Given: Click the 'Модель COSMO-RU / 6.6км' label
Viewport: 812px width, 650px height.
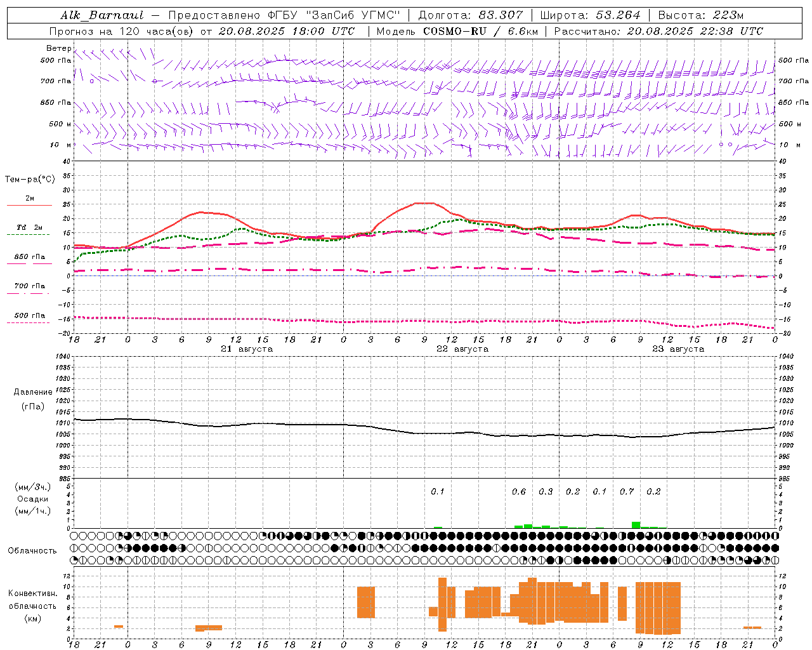Looking at the screenshot, I should point(457,31).
